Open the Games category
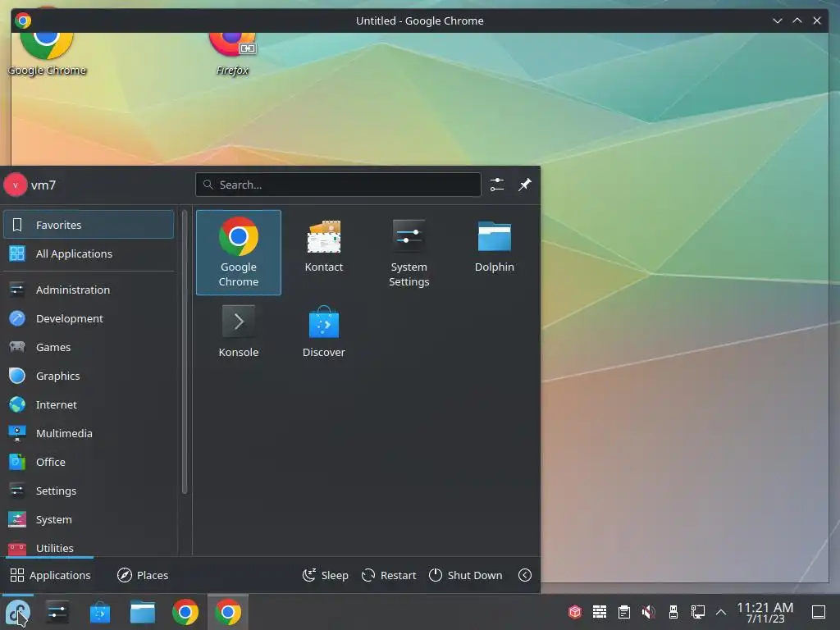The width and height of the screenshot is (840, 630). pyautogui.click(x=89, y=347)
